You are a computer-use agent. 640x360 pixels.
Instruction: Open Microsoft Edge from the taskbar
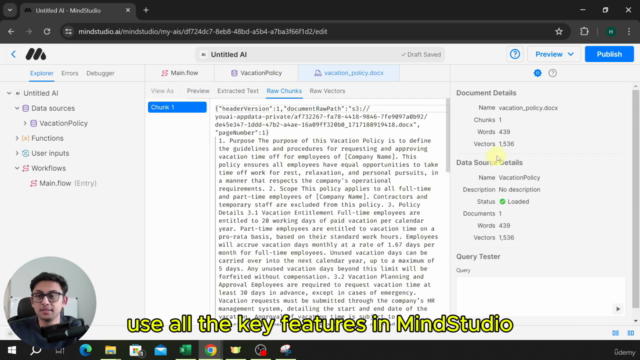pos(86,350)
